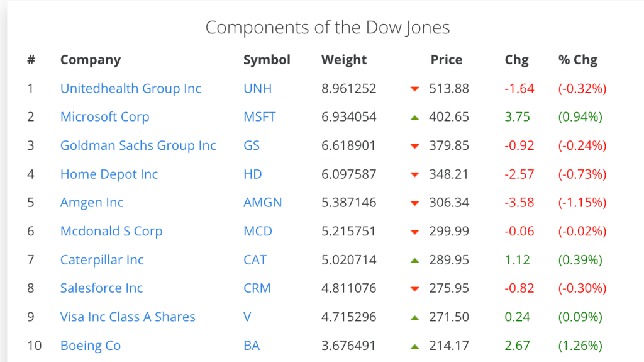
Task: Click the CRM symbol link
Action: click(257, 288)
